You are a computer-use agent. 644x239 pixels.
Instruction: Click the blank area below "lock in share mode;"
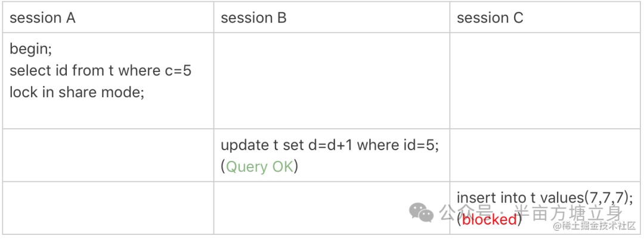(x=108, y=115)
